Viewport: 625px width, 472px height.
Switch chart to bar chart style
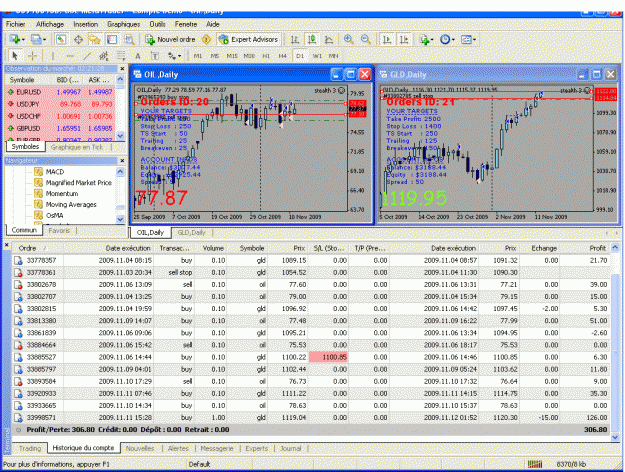[295, 39]
